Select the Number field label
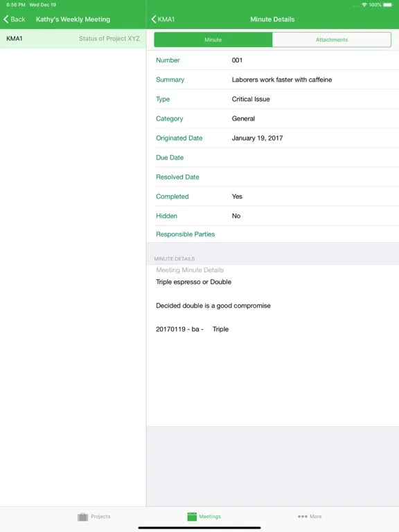 (168, 60)
